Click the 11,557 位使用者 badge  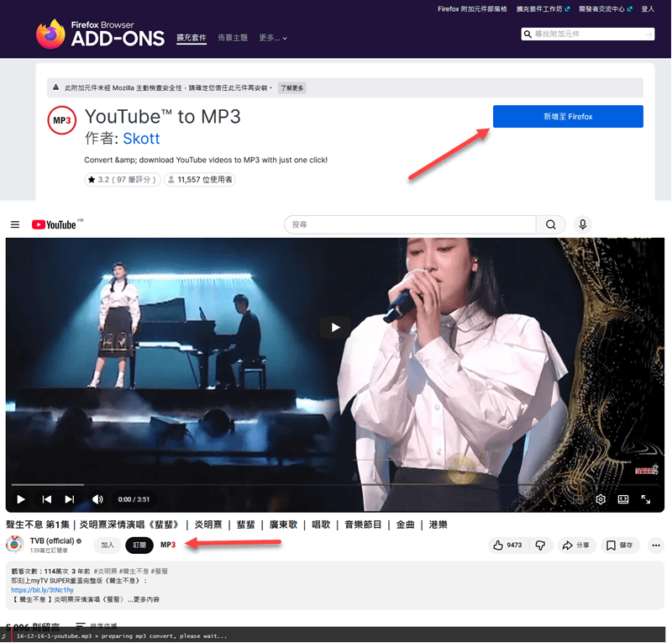[x=200, y=180]
